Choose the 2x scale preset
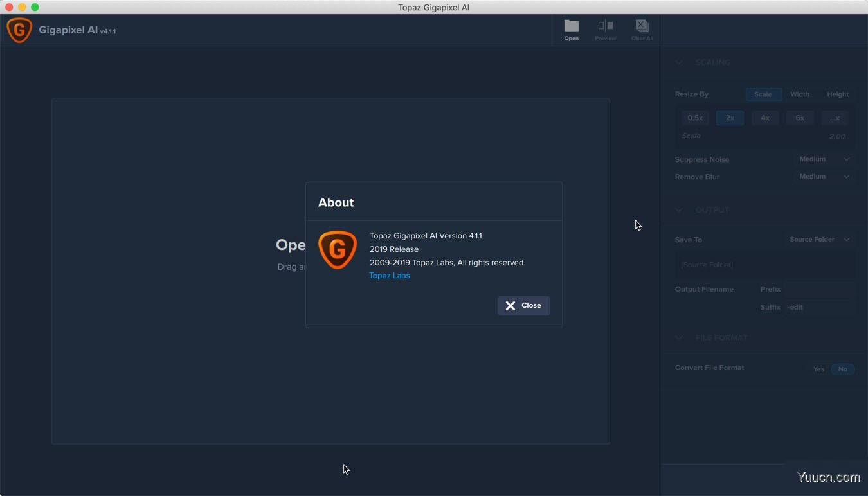Image resolution: width=868 pixels, height=496 pixels. click(730, 118)
